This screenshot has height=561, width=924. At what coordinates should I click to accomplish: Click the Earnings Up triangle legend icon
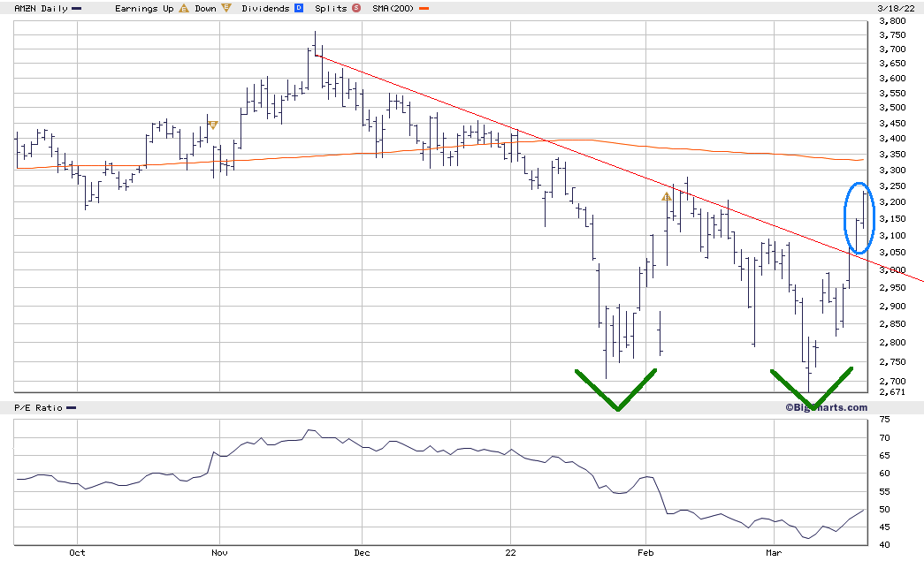184,8
